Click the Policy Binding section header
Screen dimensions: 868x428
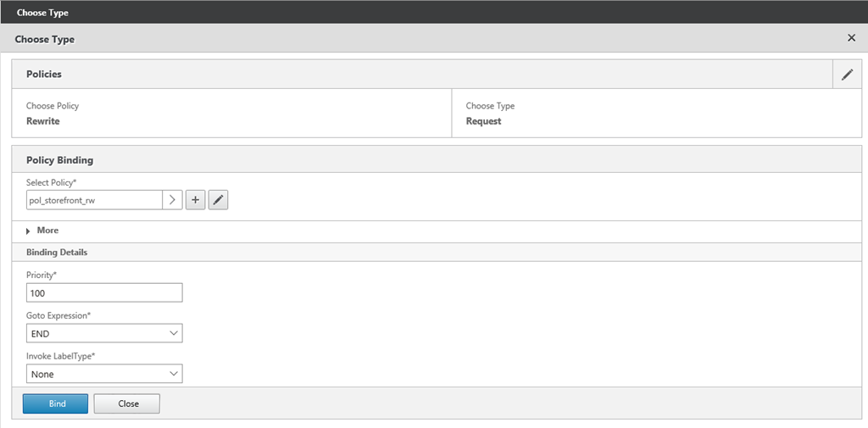[60, 159]
